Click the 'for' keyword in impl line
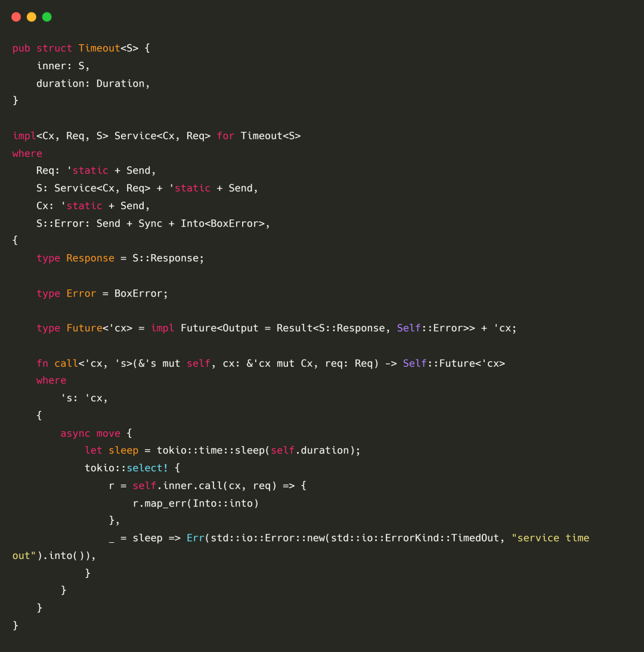The image size is (644, 652). [225, 136]
